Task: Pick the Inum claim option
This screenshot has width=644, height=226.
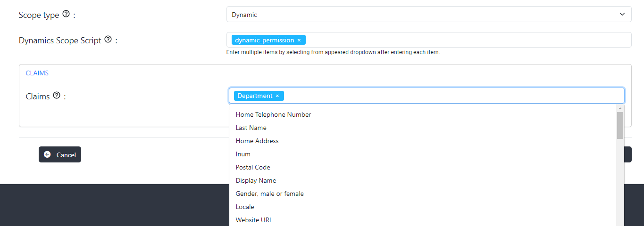Action: click(x=243, y=154)
